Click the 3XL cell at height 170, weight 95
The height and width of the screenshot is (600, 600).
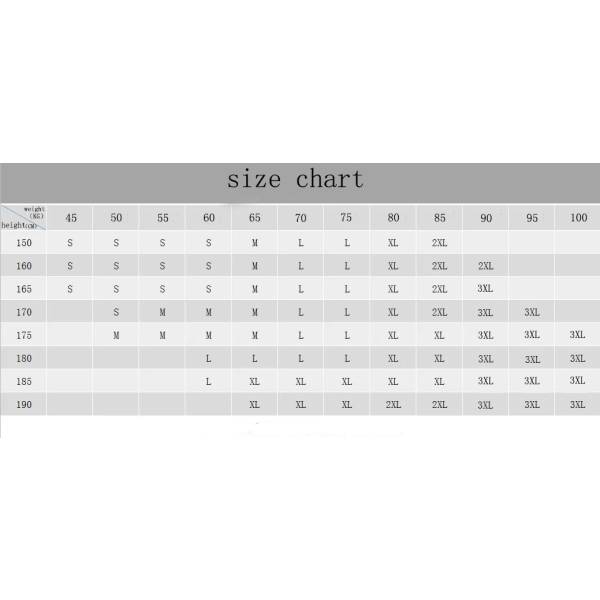click(x=532, y=312)
